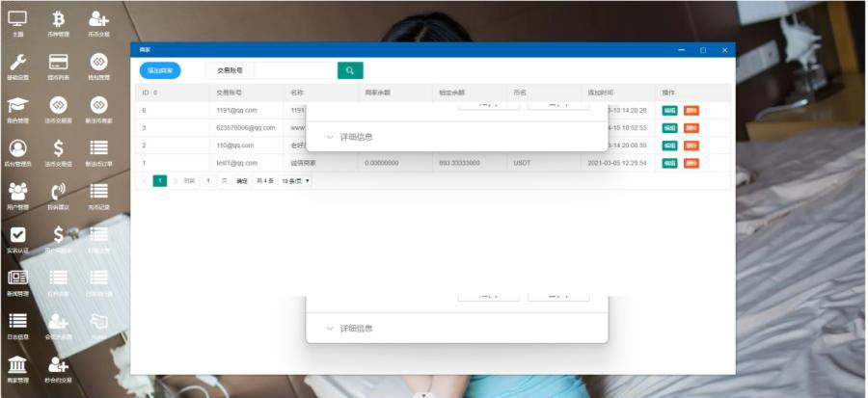Open 用户管理 group icon
Screen dimensions: 868x398
coord(17,193)
